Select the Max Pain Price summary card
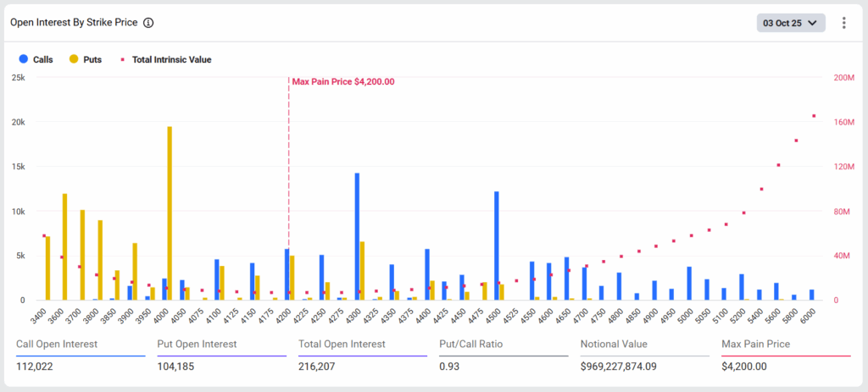 click(x=785, y=355)
